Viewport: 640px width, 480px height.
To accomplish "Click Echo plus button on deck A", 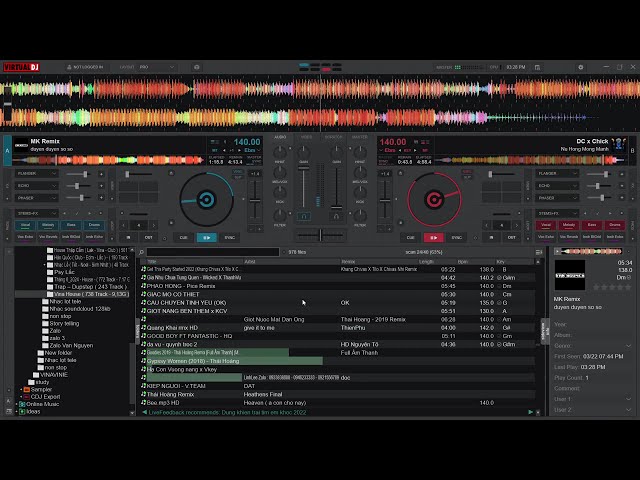I will 101,186.
